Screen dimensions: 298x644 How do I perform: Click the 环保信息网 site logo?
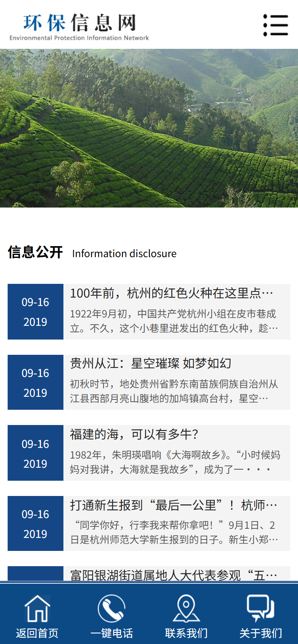[x=79, y=27]
